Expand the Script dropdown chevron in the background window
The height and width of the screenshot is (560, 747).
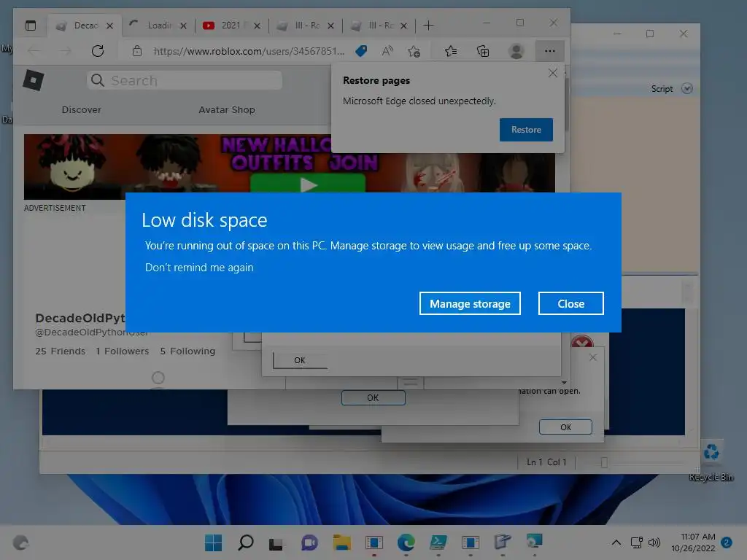pyautogui.click(x=687, y=88)
